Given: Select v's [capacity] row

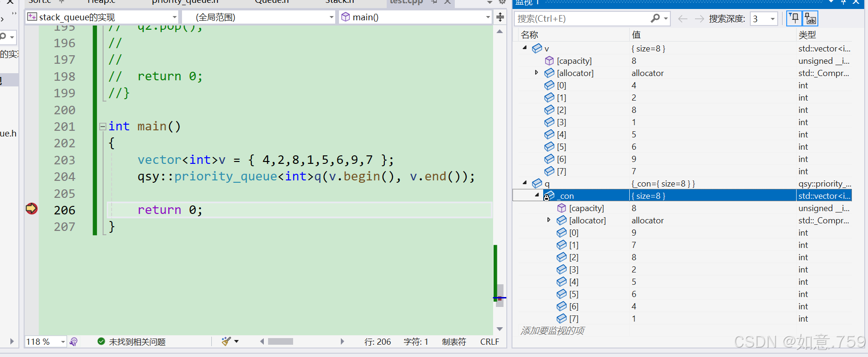Looking at the screenshot, I should pyautogui.click(x=682, y=61).
